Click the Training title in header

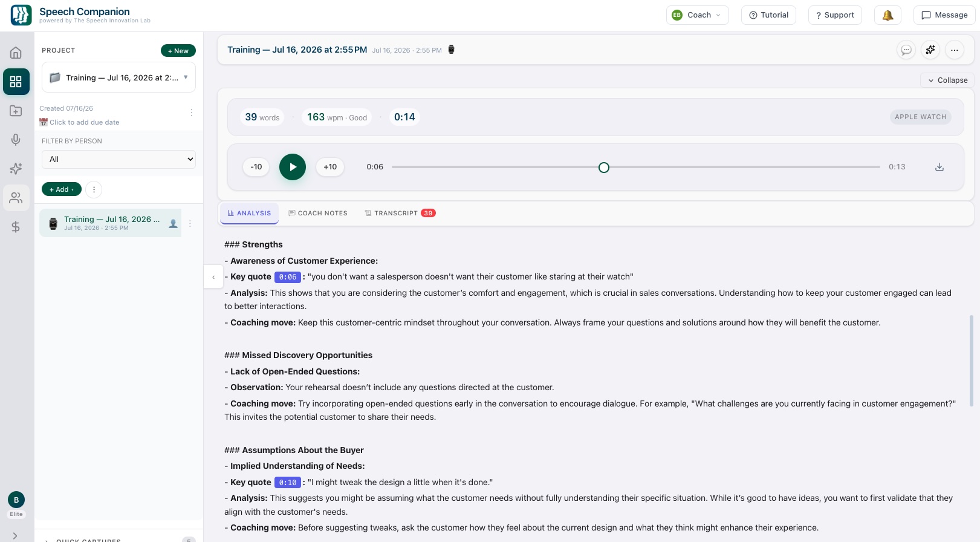tap(297, 50)
